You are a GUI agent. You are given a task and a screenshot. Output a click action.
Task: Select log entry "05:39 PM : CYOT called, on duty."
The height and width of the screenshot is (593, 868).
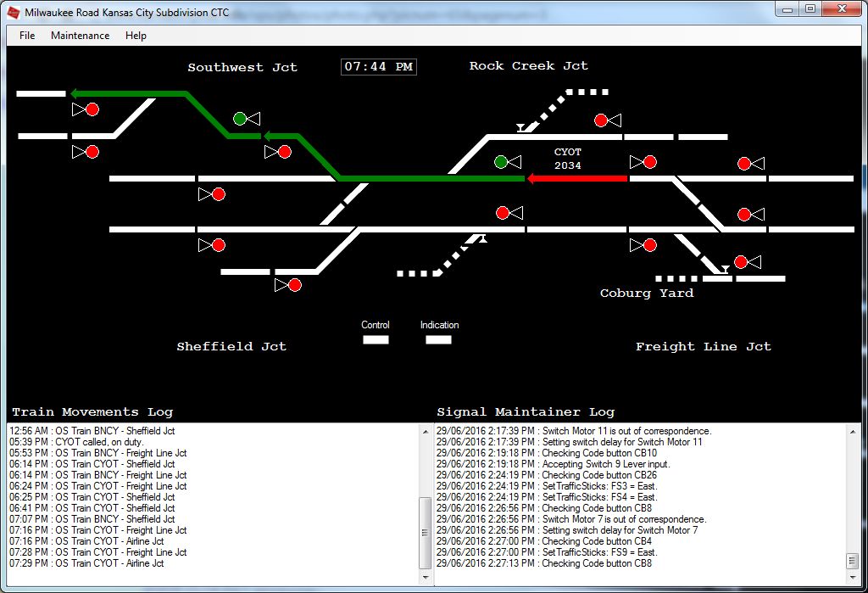[x=76, y=442]
